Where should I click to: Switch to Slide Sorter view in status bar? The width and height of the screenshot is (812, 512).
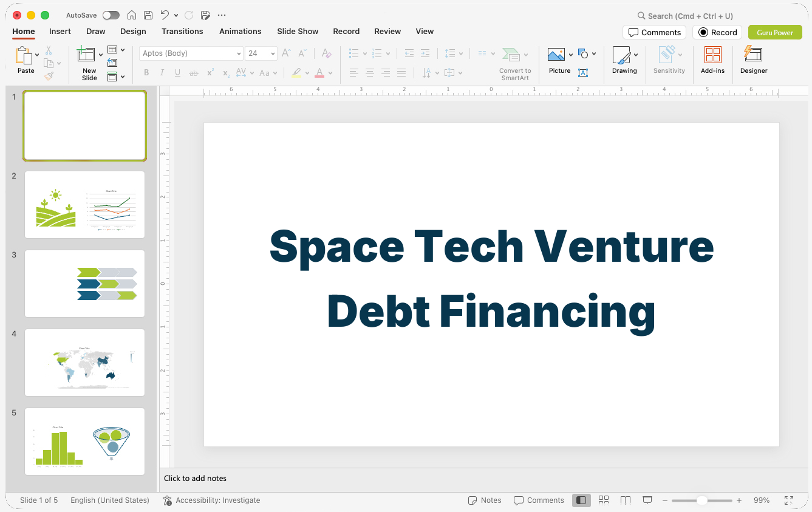click(x=604, y=500)
